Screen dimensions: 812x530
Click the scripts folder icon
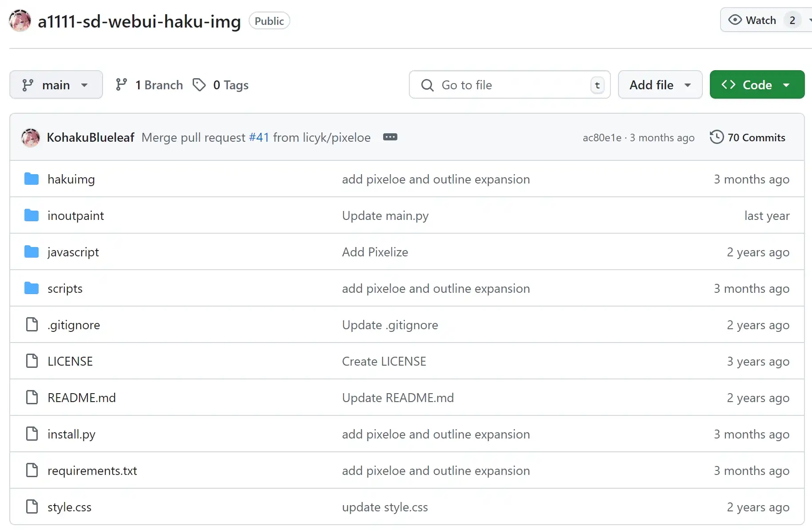(32, 288)
